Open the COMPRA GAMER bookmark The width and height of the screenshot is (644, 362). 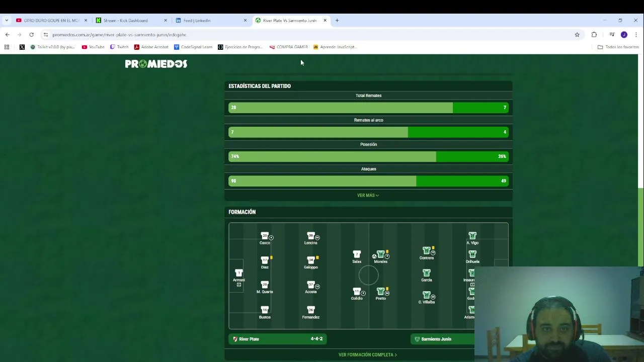pos(288,47)
